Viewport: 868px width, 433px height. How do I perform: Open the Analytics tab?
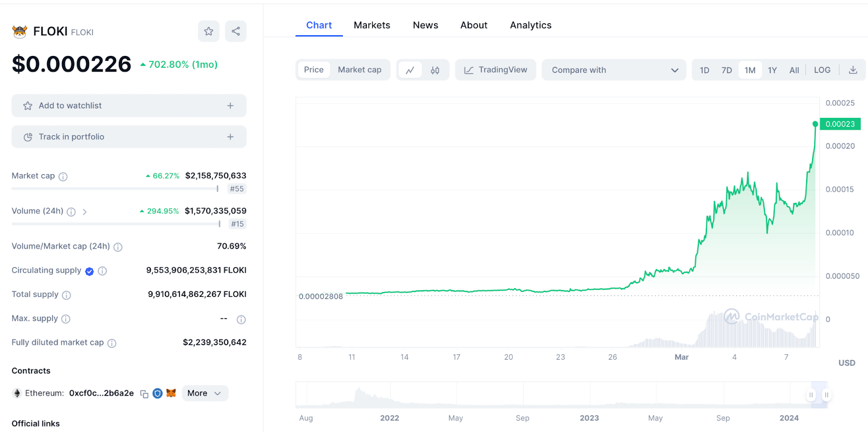531,26
